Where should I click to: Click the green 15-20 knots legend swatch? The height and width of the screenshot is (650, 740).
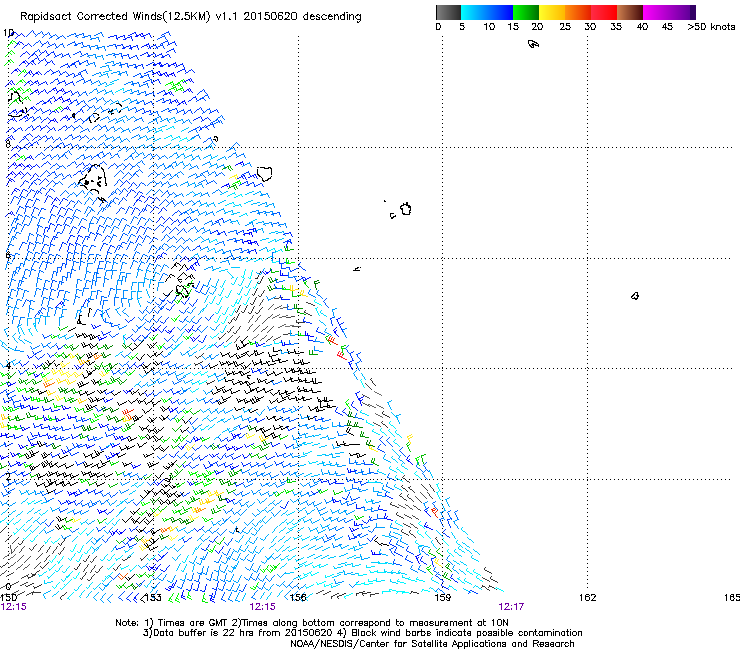(x=526, y=12)
